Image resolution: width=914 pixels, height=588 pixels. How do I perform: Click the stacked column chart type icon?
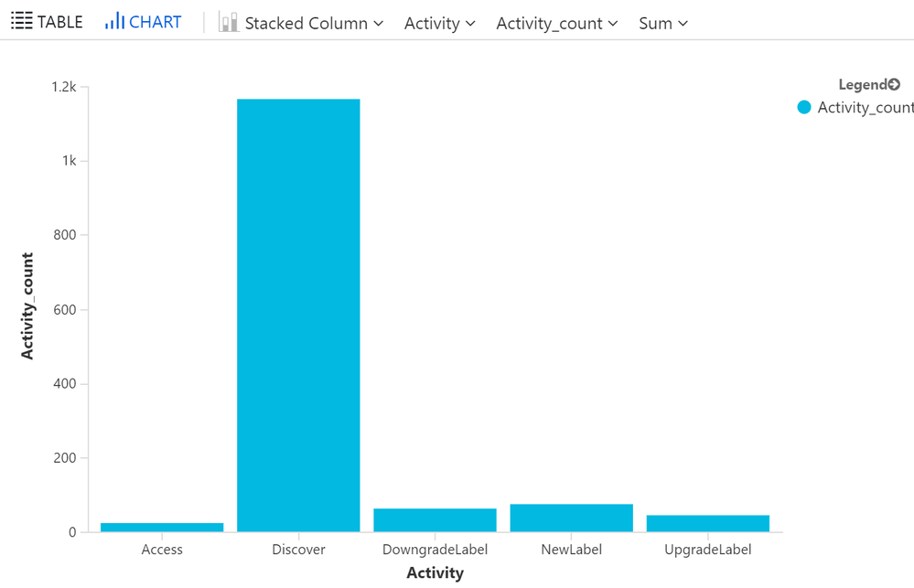coord(229,23)
